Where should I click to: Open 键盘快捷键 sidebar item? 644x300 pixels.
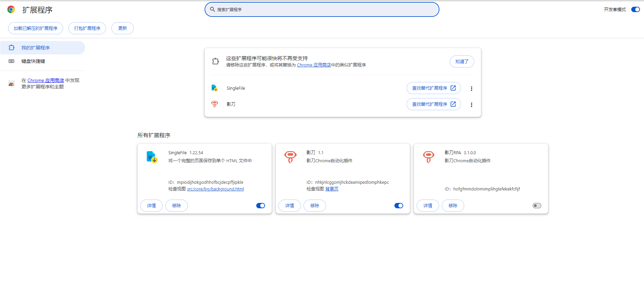click(x=33, y=61)
